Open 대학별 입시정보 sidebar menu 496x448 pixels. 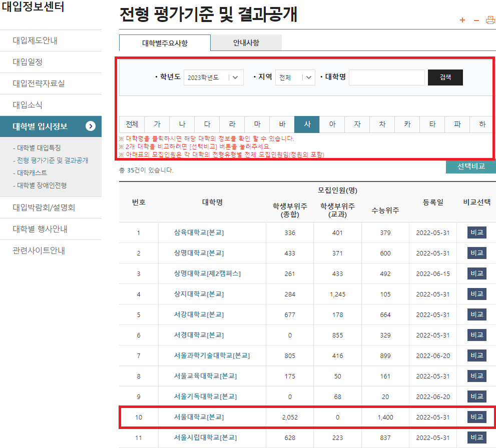51,126
